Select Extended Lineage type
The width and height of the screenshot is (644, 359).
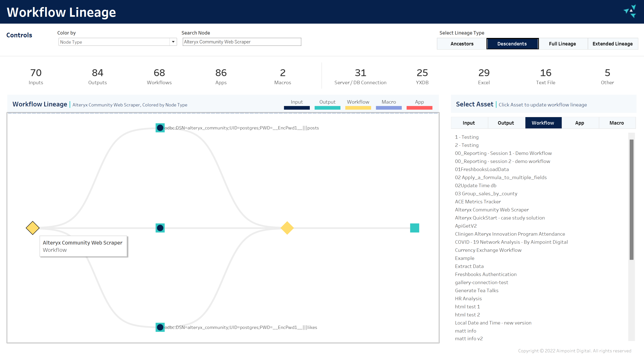click(613, 44)
